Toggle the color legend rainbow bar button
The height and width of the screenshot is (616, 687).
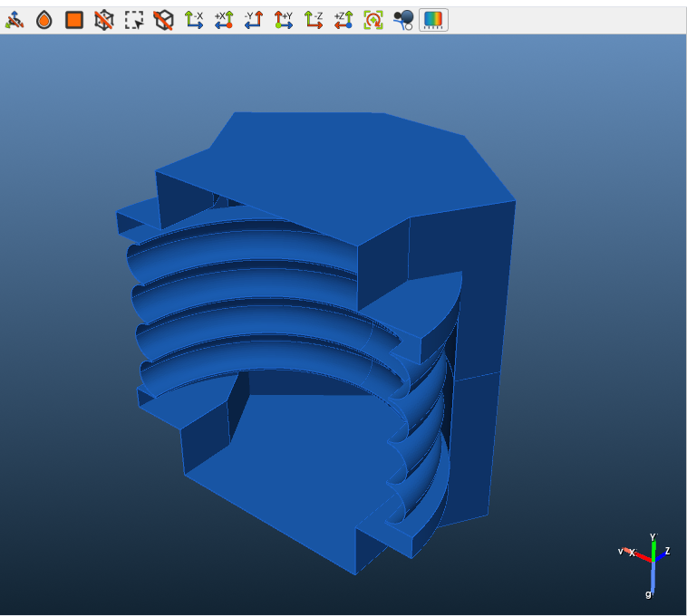(433, 20)
